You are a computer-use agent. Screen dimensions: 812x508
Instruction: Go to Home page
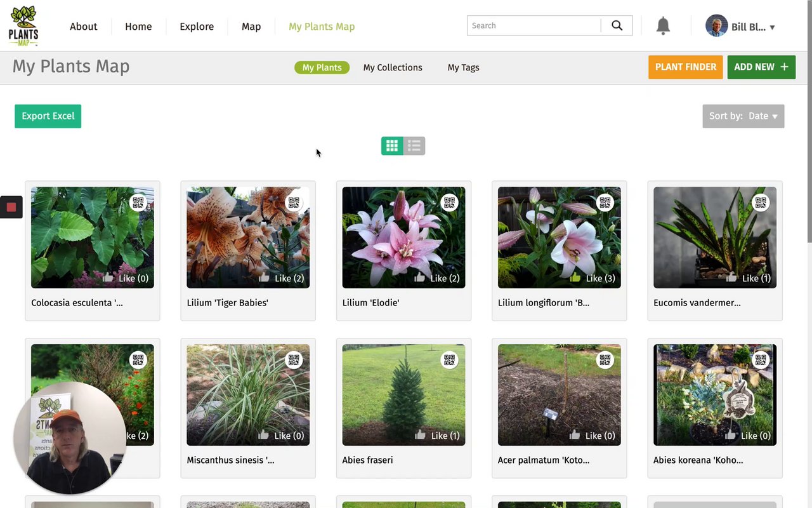[138, 27]
